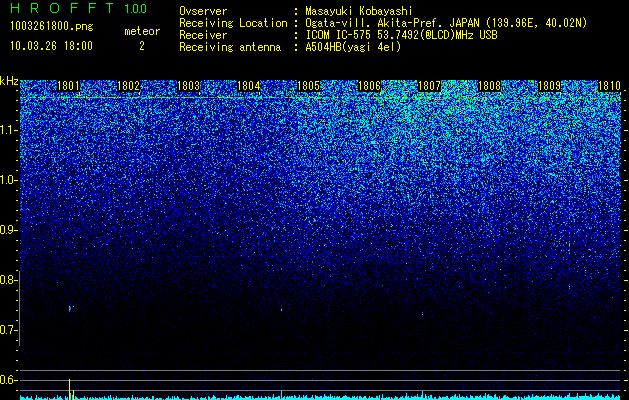The image size is (629, 400).
Task: Click the 1802 time marker
Action: point(128,86)
